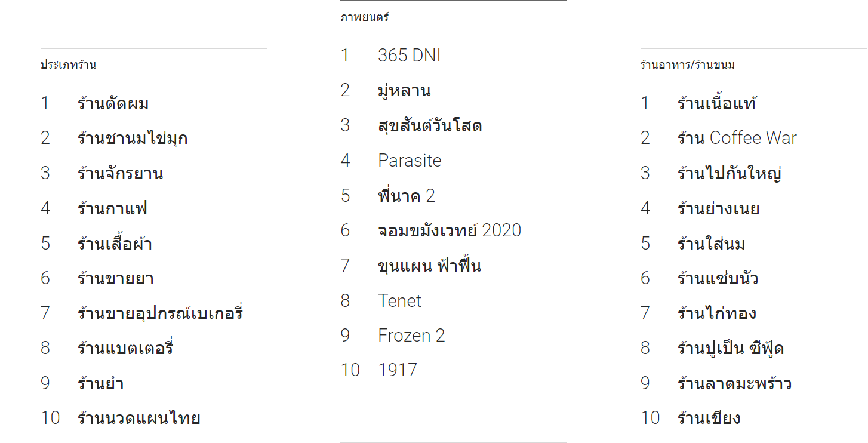Select ร้านจักรยาน in shop types list
The image size is (868, 443).
point(120,174)
